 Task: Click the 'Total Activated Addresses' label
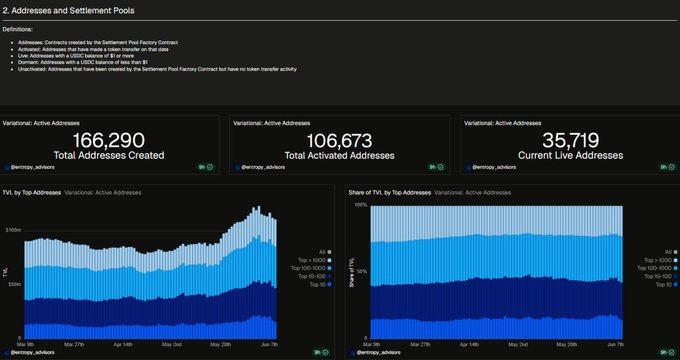pos(340,155)
